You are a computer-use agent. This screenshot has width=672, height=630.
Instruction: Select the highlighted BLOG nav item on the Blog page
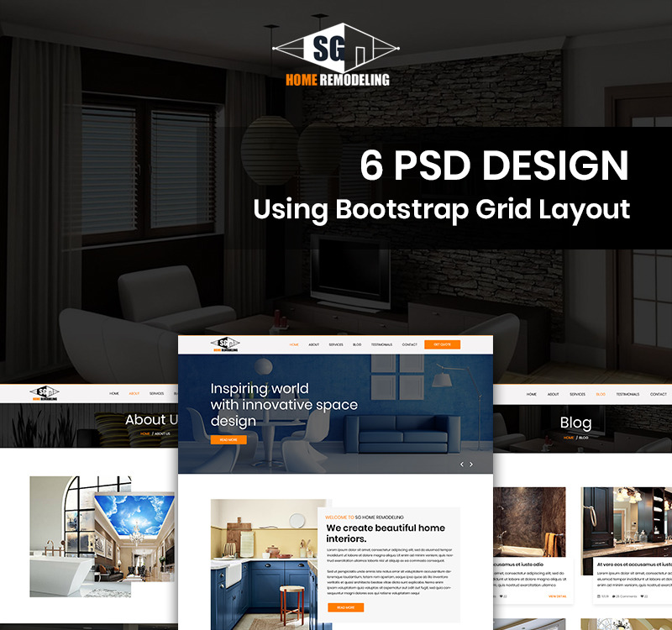coord(601,394)
